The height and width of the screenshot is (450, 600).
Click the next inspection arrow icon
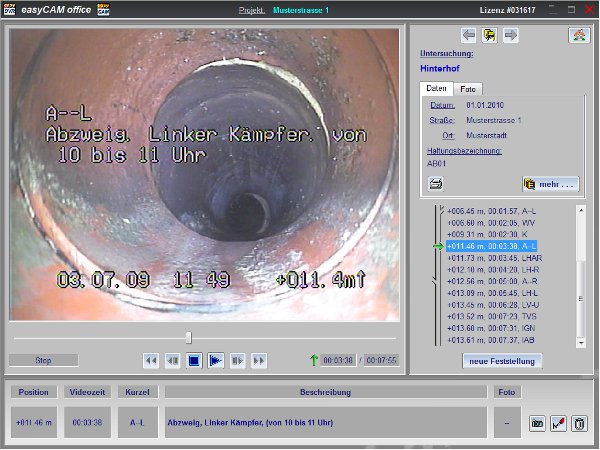[x=510, y=36]
